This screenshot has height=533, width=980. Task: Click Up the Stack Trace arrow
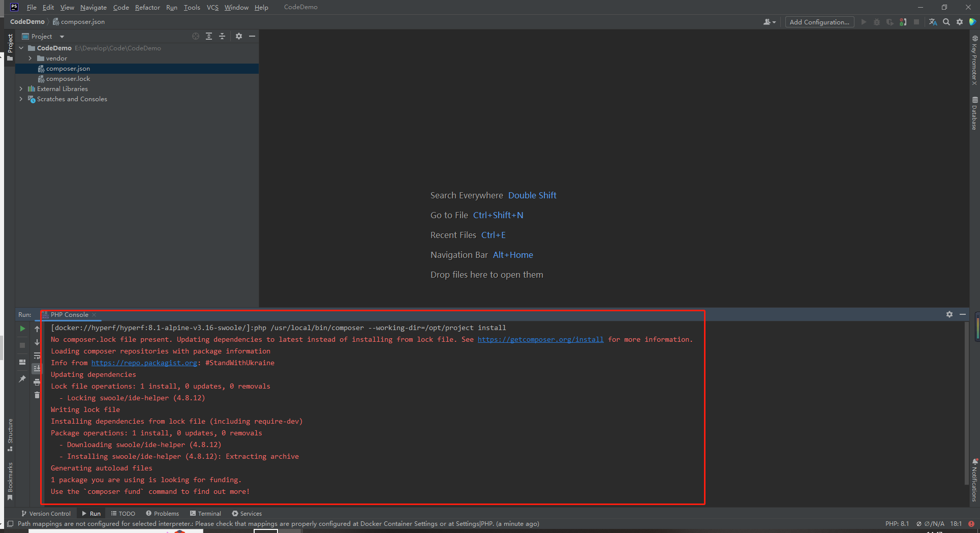pyautogui.click(x=37, y=329)
